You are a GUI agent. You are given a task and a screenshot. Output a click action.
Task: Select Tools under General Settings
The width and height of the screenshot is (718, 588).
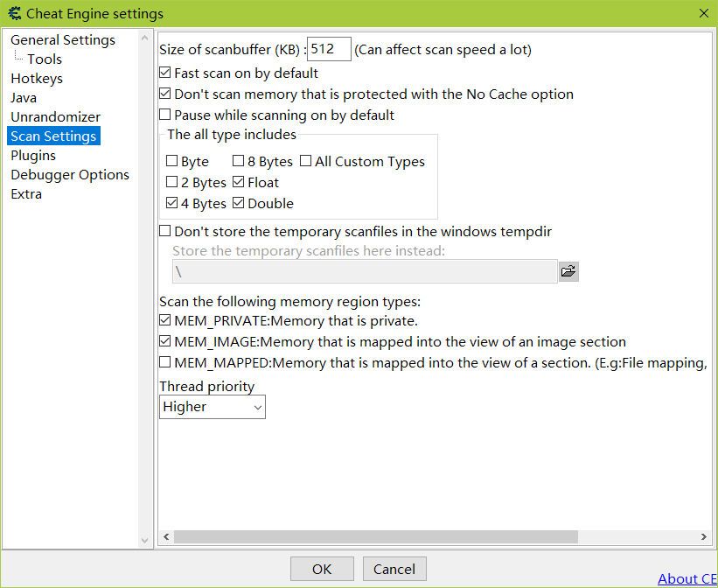click(x=45, y=59)
